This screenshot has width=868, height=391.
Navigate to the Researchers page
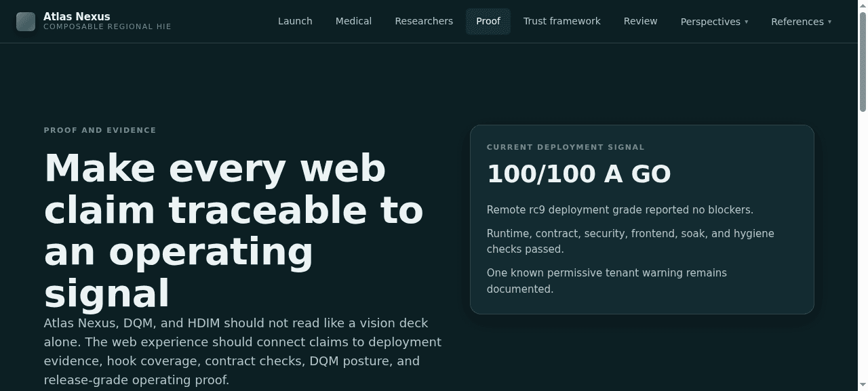tap(424, 21)
